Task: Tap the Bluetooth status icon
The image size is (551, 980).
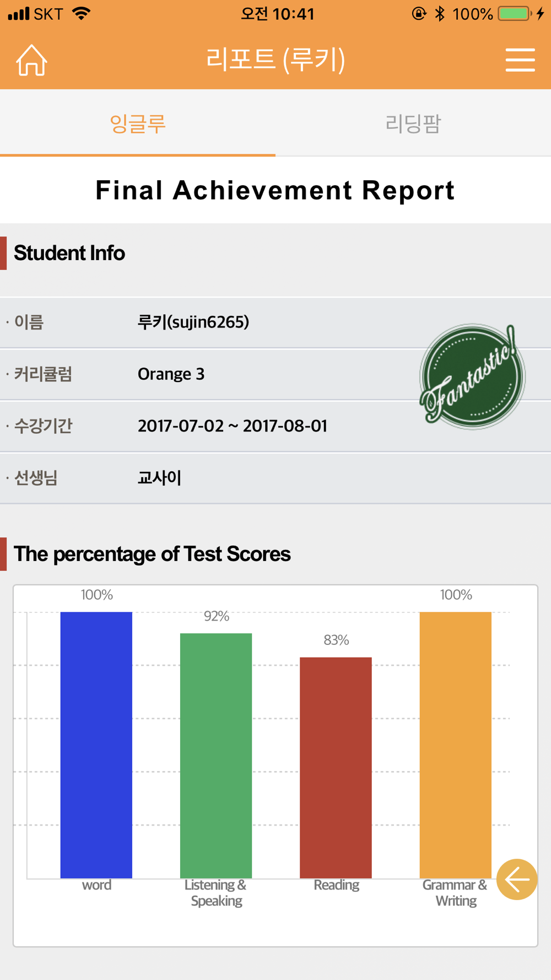Action: (x=439, y=14)
